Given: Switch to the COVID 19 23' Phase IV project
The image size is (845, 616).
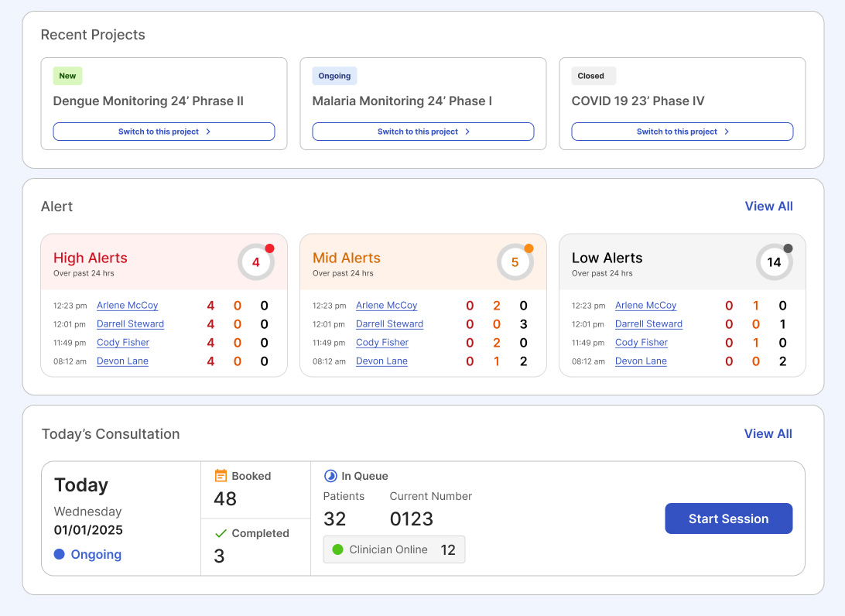Looking at the screenshot, I should [682, 132].
